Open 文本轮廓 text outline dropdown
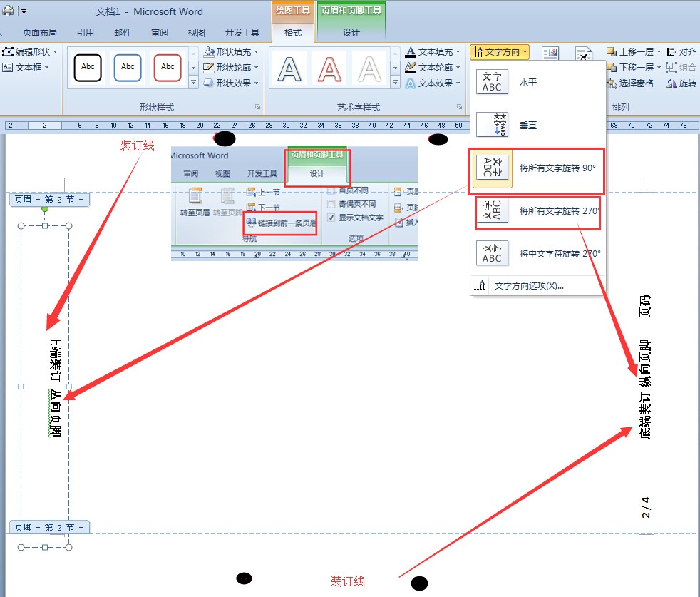700x597 pixels. (432, 68)
